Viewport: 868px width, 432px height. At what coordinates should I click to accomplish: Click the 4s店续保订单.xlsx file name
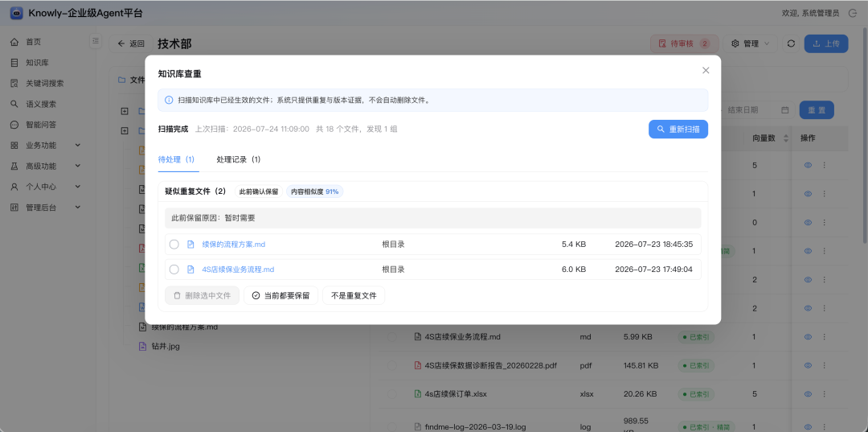[456, 393]
